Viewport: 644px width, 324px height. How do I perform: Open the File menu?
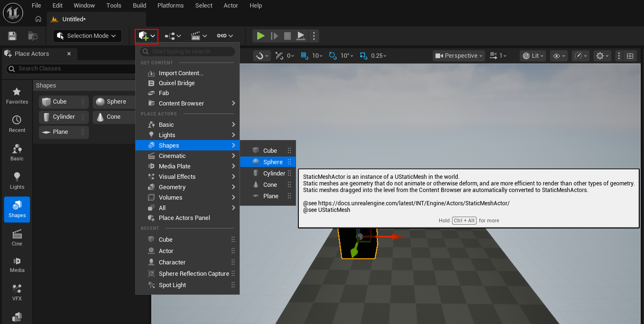(x=36, y=6)
